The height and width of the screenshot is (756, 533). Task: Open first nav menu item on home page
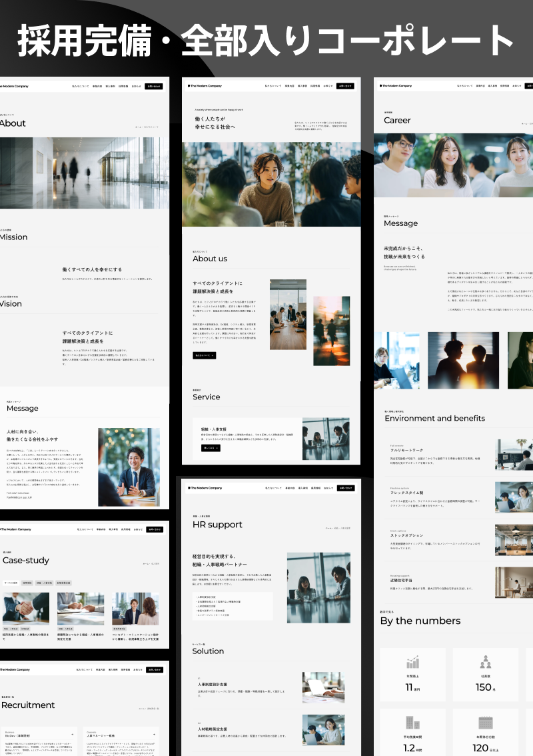point(272,86)
